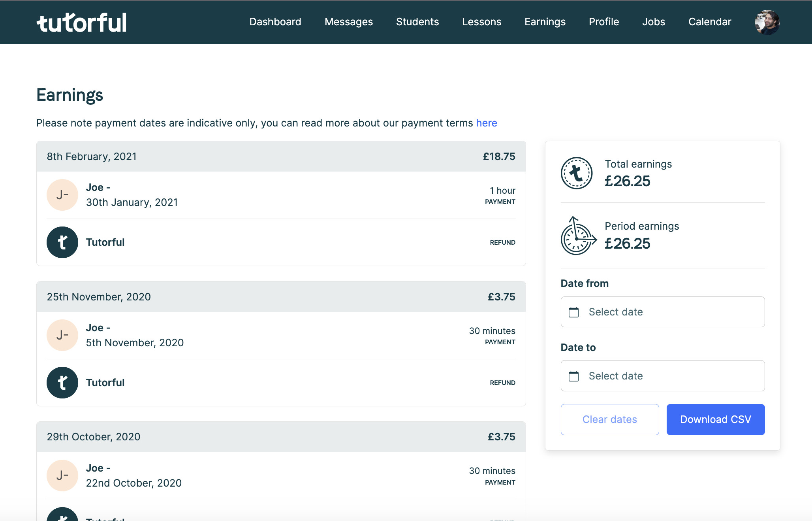Click the Period earnings clock icon

tap(578, 236)
